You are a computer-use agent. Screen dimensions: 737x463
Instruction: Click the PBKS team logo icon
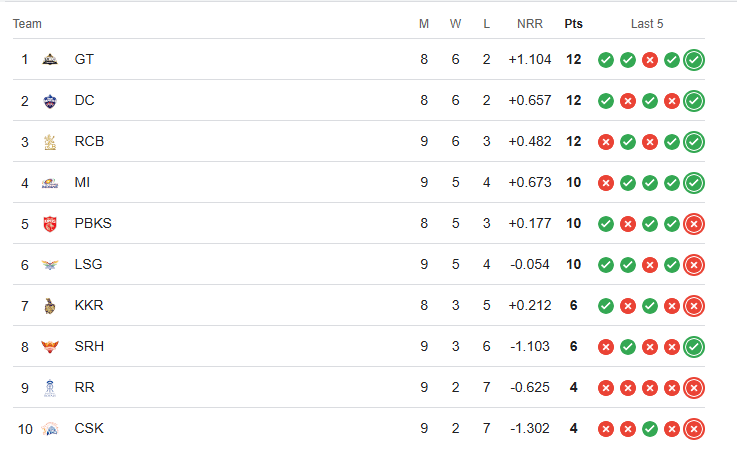[50, 224]
